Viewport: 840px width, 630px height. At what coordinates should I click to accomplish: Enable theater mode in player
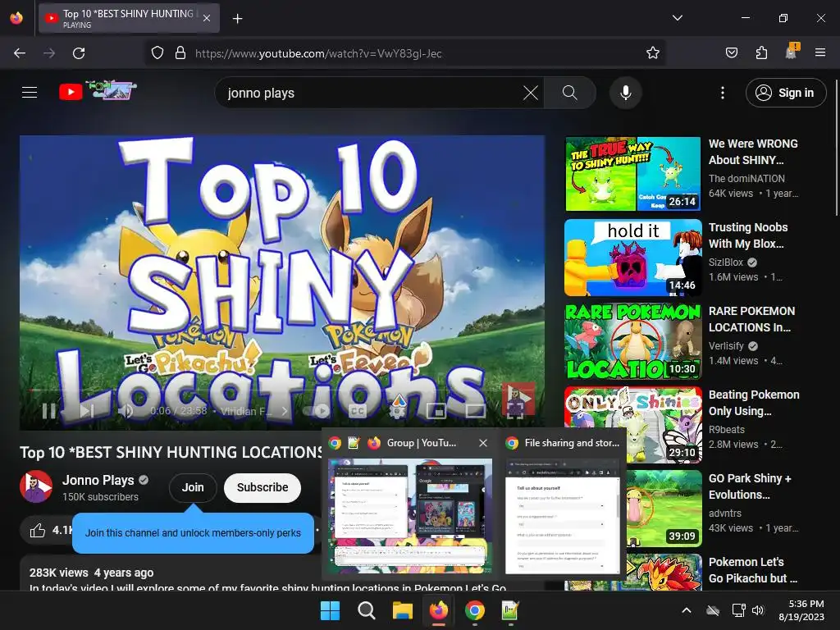pyautogui.click(x=475, y=411)
